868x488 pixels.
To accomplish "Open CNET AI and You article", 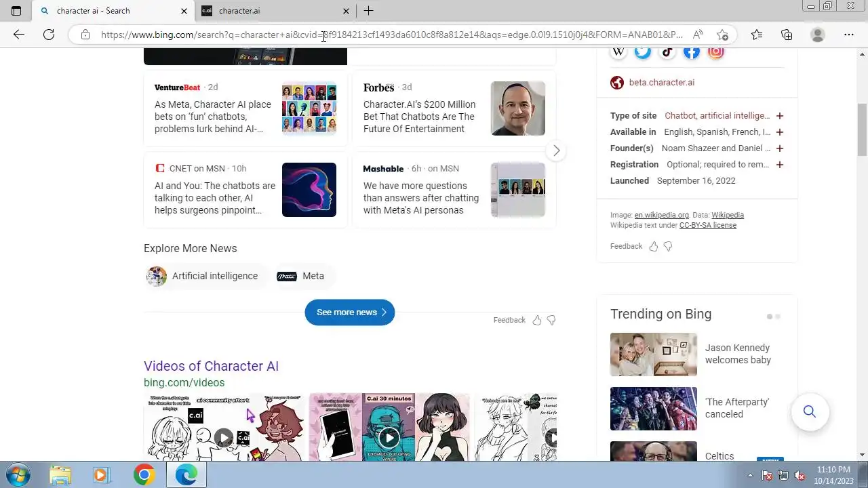I will 215,198.
